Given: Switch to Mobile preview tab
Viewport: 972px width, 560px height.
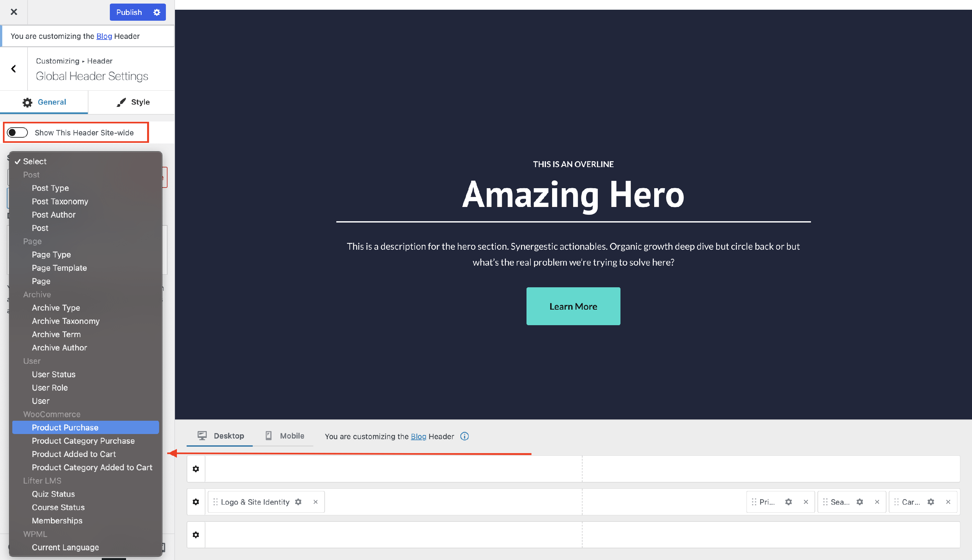Looking at the screenshot, I should click(x=285, y=436).
